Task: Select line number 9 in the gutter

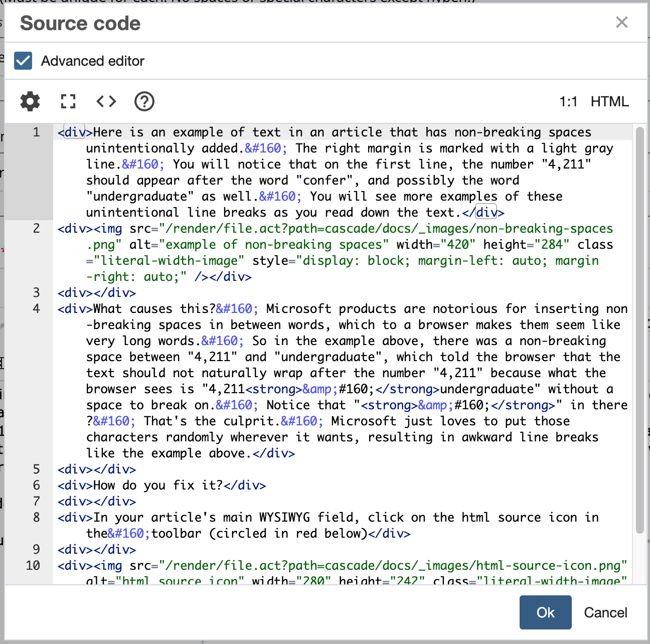Action: 36,549
